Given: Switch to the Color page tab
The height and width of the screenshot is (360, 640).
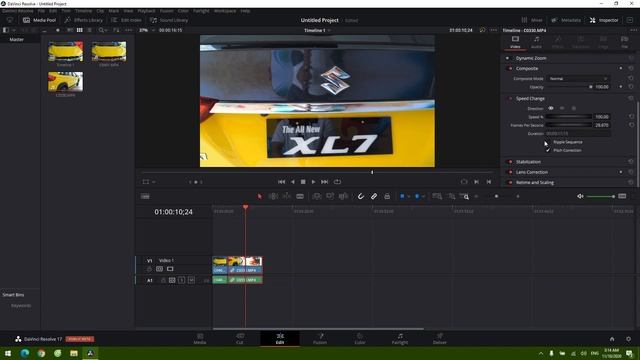Looking at the screenshot, I should (360, 339).
